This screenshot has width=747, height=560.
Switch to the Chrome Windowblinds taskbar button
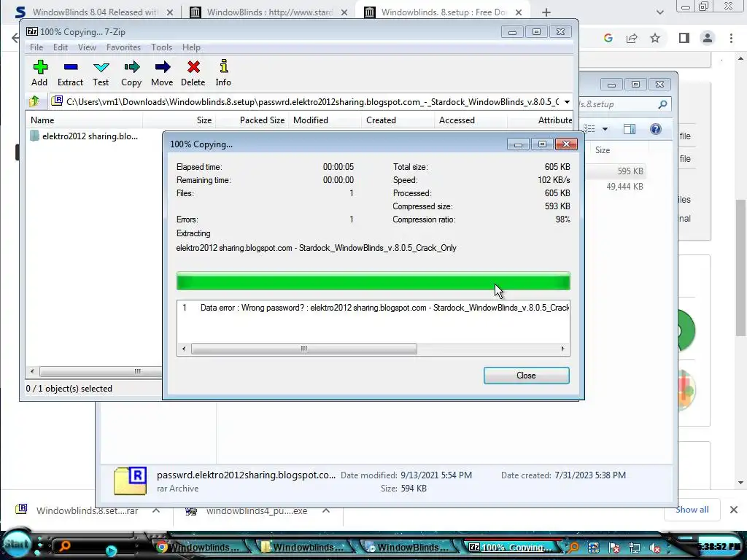click(200, 547)
